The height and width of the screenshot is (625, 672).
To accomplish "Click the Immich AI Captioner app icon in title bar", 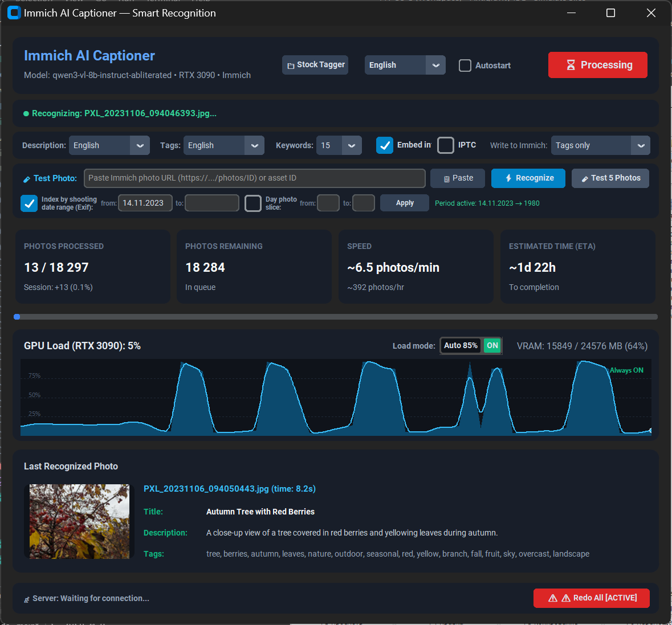I will tap(14, 13).
